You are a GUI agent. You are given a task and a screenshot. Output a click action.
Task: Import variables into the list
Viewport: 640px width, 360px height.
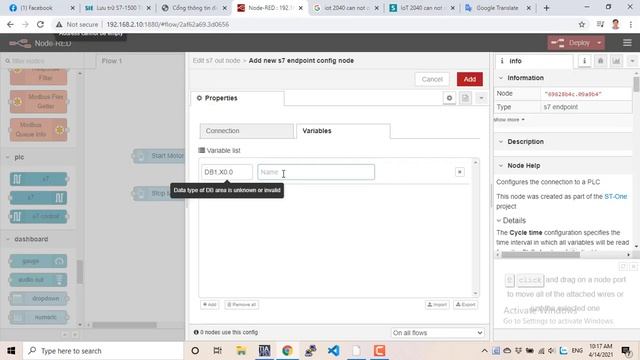(x=437, y=304)
